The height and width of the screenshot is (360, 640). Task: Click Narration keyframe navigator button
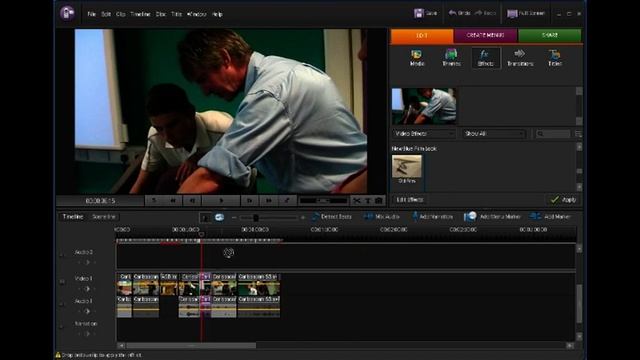point(87,334)
